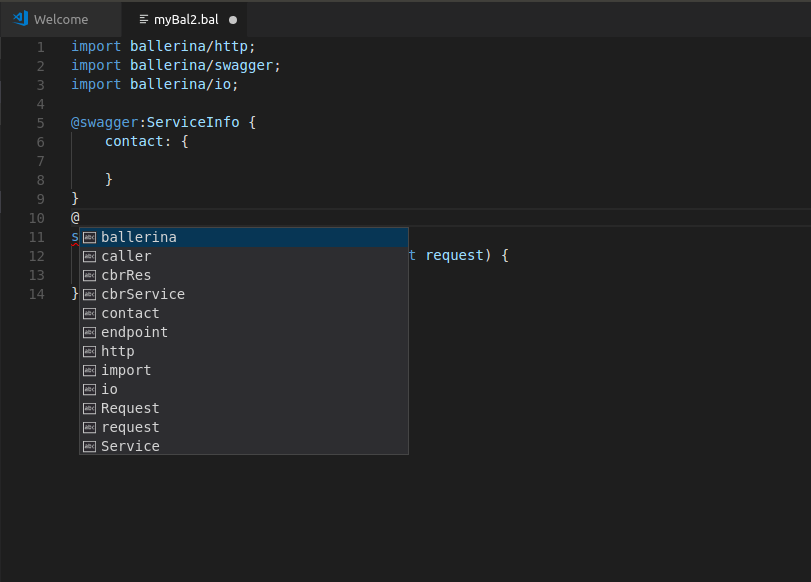Click the 'contact:' field in code
The image size is (811, 582).
coord(138,141)
